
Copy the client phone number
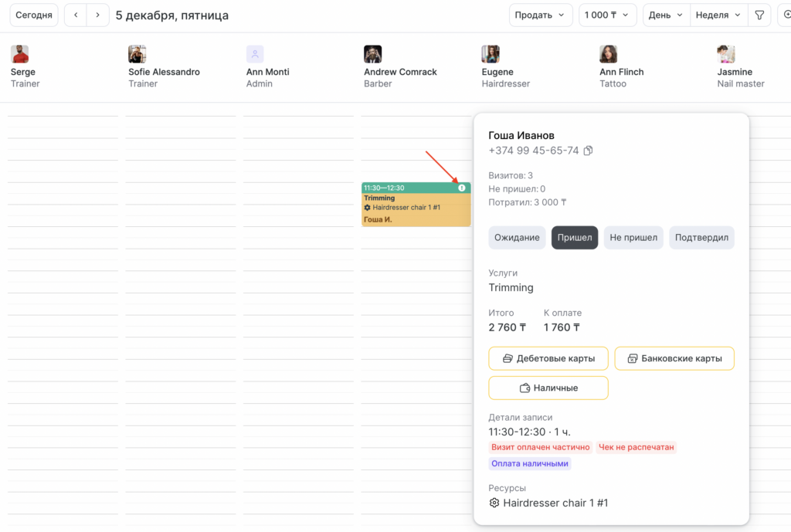588,151
